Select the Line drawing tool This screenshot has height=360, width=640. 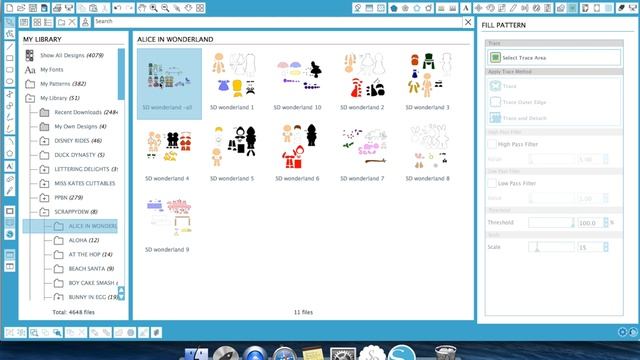click(9, 46)
